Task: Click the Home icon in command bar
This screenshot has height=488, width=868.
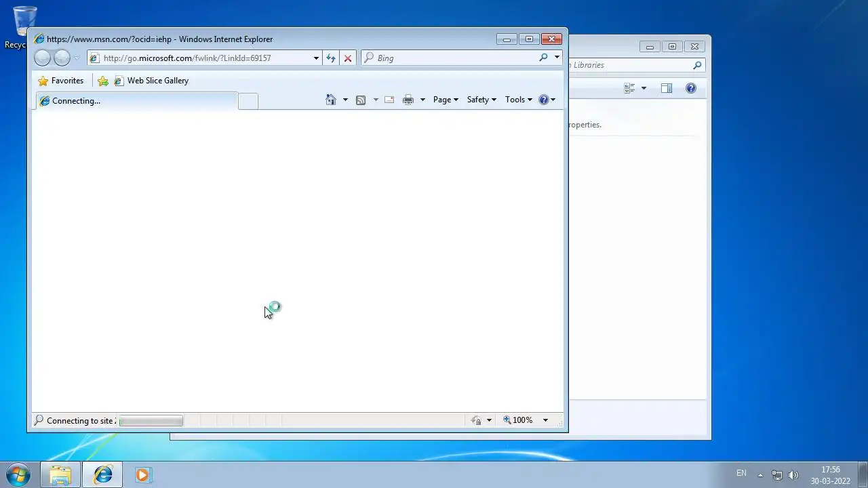Action: [x=331, y=100]
